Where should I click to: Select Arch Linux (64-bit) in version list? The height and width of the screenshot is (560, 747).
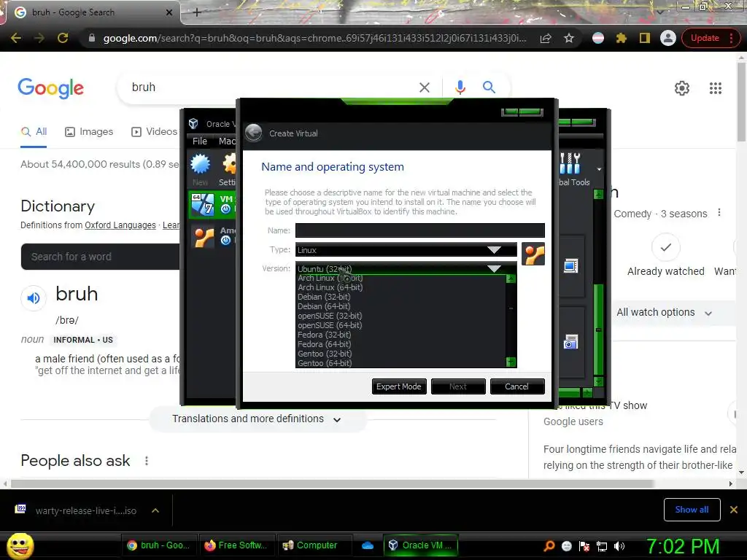(400, 287)
